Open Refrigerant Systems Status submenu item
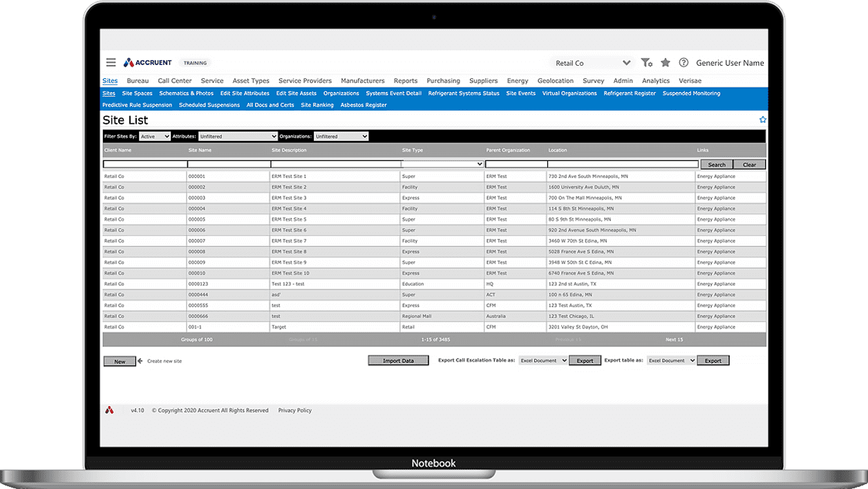This screenshot has height=489, width=868. [463, 93]
